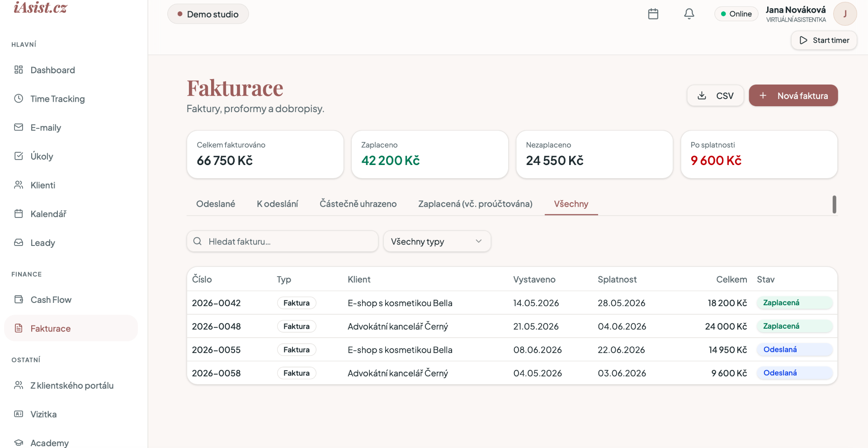Viewport: 868px width, 448px height.
Task: Switch to the Odeslané tab
Action: (216, 204)
